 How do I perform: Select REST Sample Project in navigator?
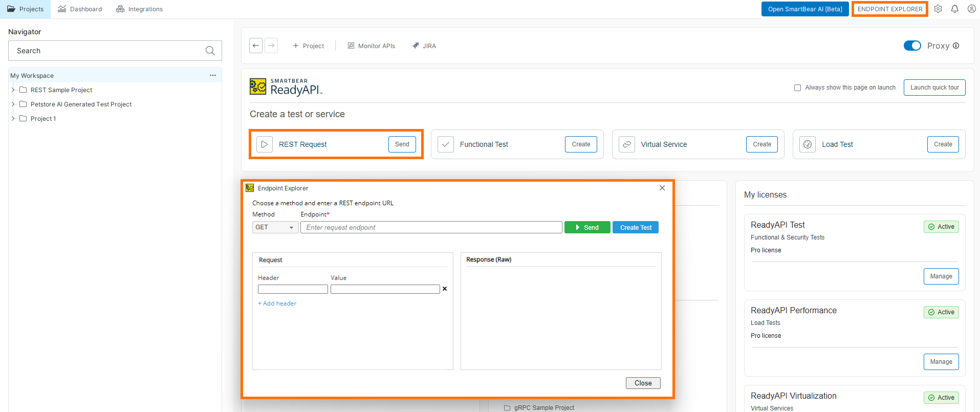click(61, 90)
